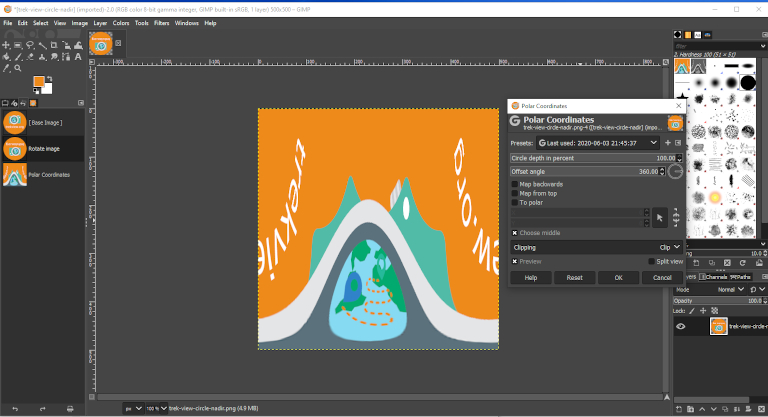This screenshot has width=768, height=417.
Task: Select the Free Select lasso tool
Action: coord(30,45)
